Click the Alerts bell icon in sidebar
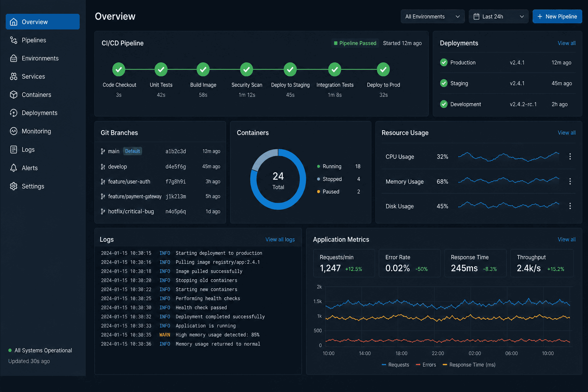This screenshot has width=588, height=392. (14, 168)
